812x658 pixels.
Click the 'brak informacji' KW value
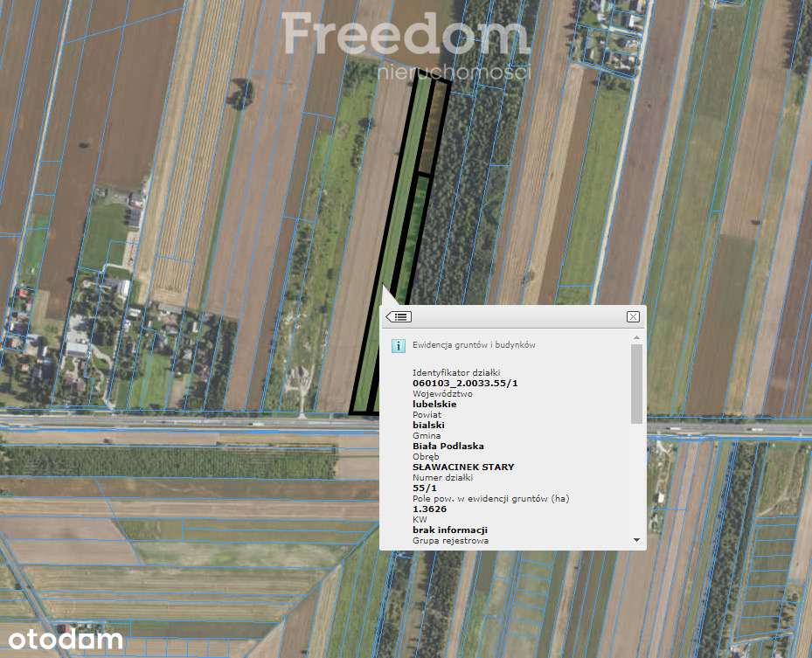point(450,530)
